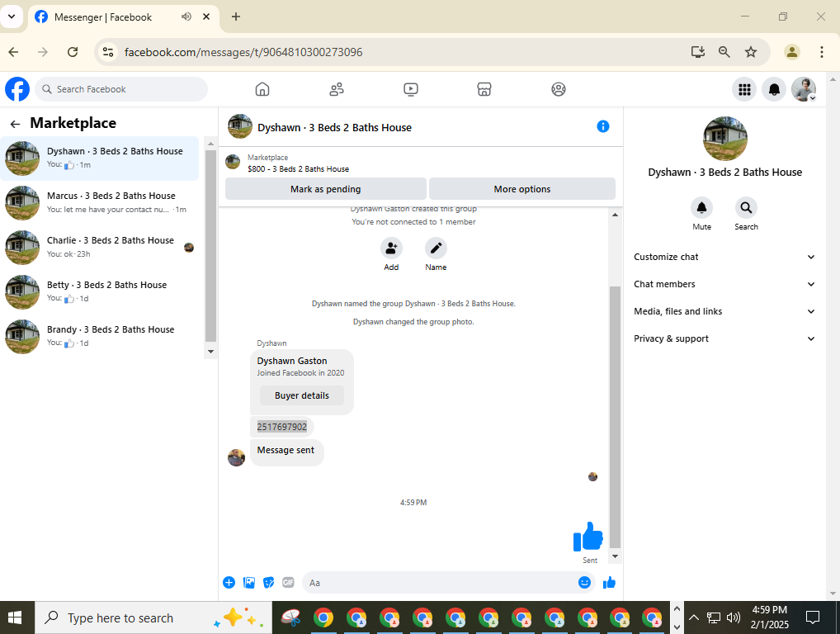Click More options button
This screenshot has height=634, width=840.
coord(522,189)
